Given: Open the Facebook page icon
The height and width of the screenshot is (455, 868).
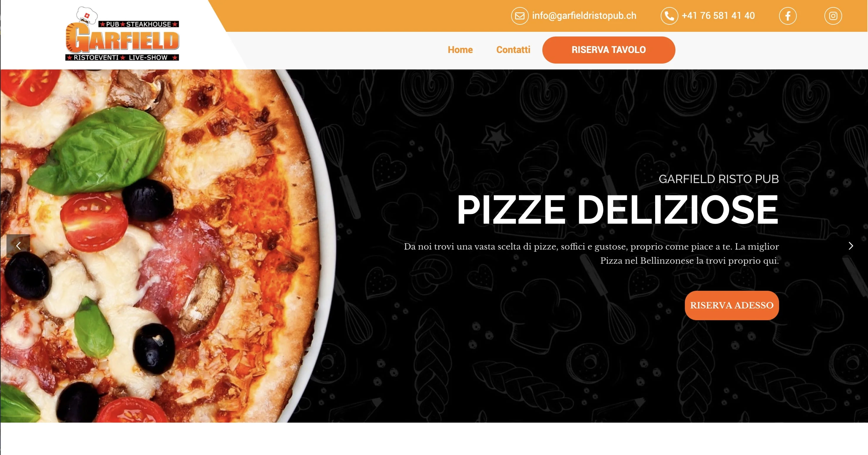Looking at the screenshot, I should (x=788, y=16).
